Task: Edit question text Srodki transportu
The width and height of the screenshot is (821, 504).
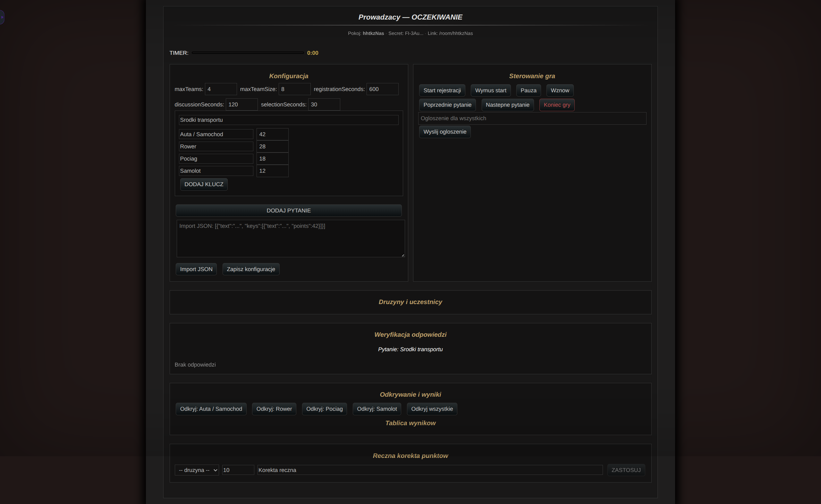Action: tap(289, 120)
